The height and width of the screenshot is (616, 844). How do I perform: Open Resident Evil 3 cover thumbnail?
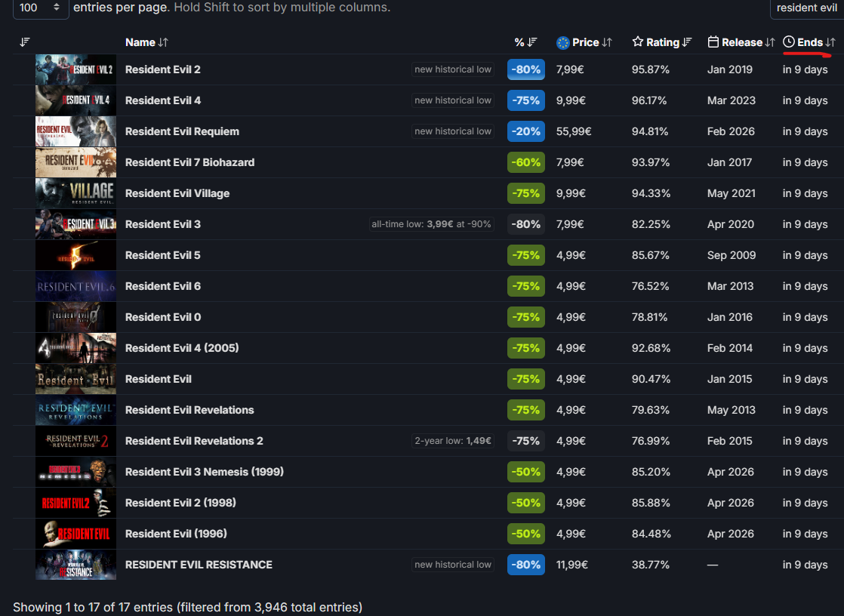(x=76, y=224)
